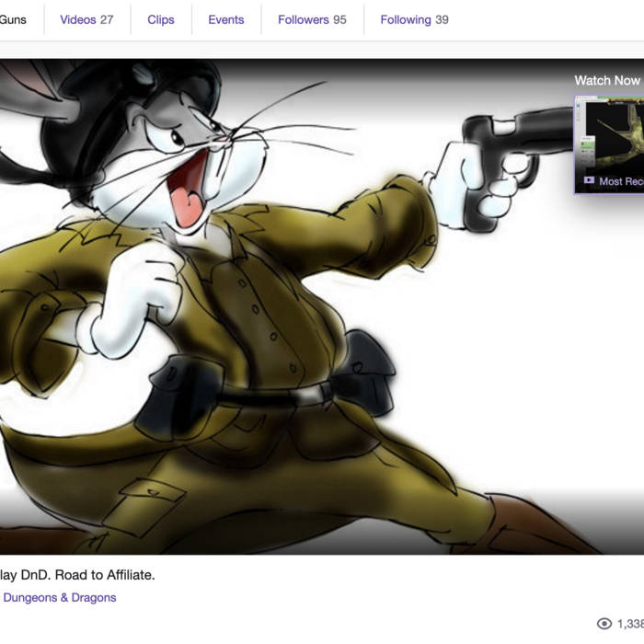
Task: Click the Most Recent video label
Action: pos(621,181)
